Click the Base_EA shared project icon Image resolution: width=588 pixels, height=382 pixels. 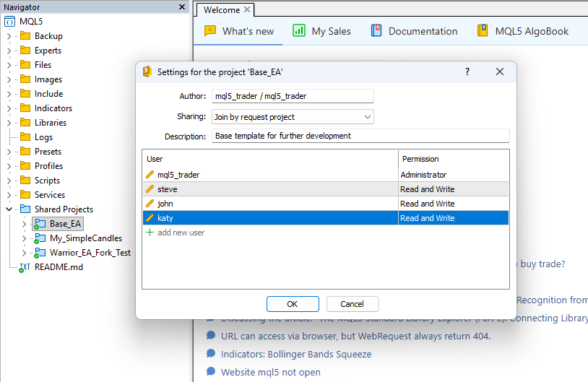click(40, 224)
